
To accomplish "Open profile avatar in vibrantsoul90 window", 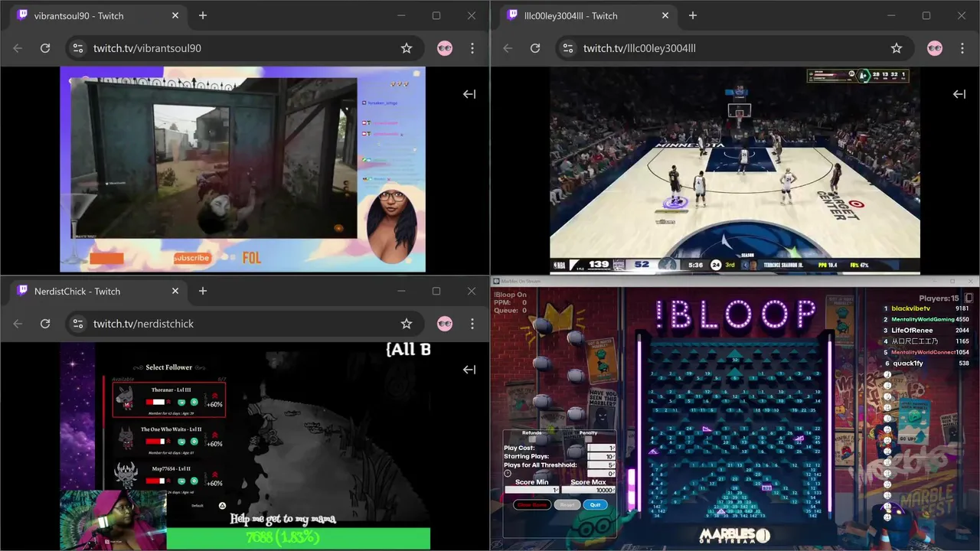I will 445,48.
